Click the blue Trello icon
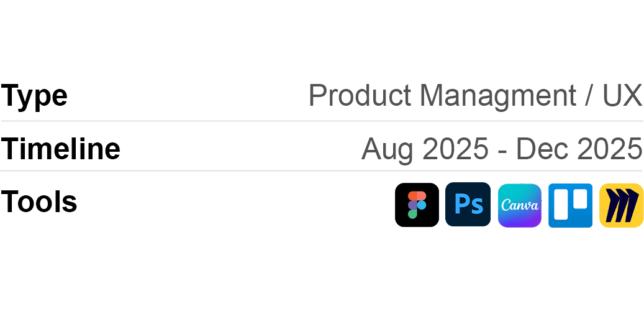Image resolution: width=644 pixels, height=311 pixels. pos(570,205)
